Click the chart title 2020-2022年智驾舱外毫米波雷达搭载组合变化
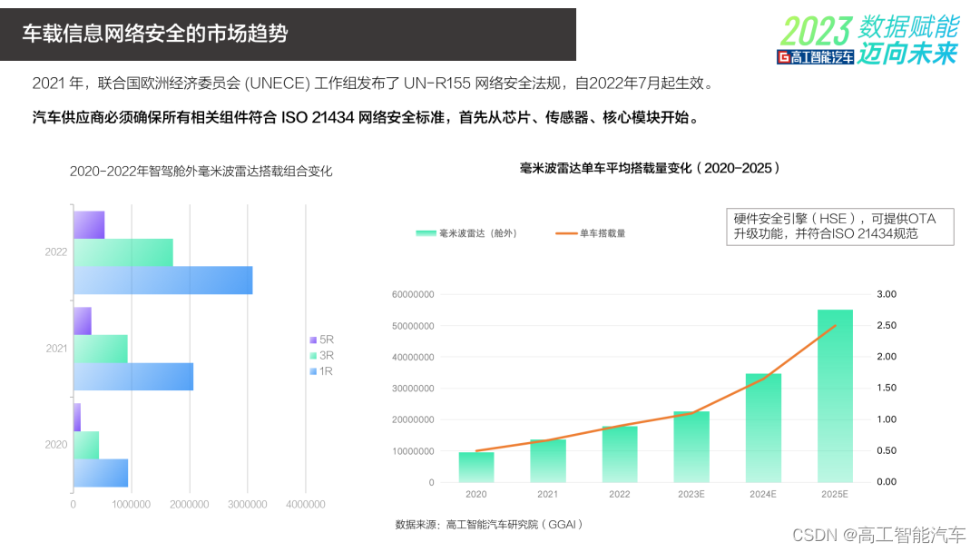The height and width of the screenshot is (552, 980). (x=201, y=172)
